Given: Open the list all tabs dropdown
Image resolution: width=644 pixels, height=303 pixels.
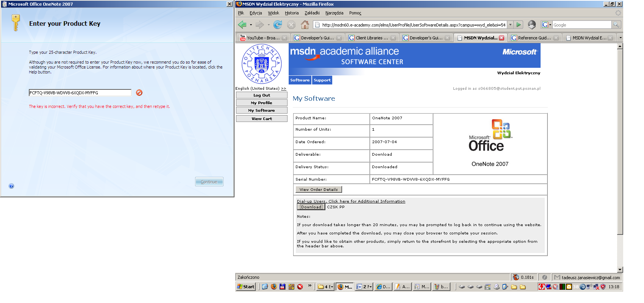Looking at the screenshot, I should (620, 38).
